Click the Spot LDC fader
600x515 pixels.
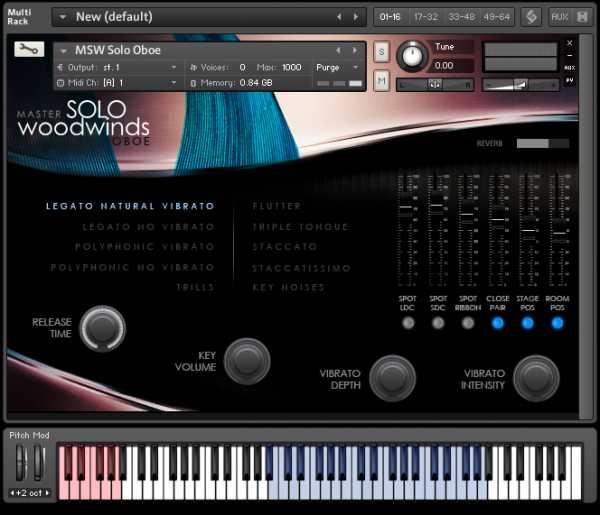(407, 207)
